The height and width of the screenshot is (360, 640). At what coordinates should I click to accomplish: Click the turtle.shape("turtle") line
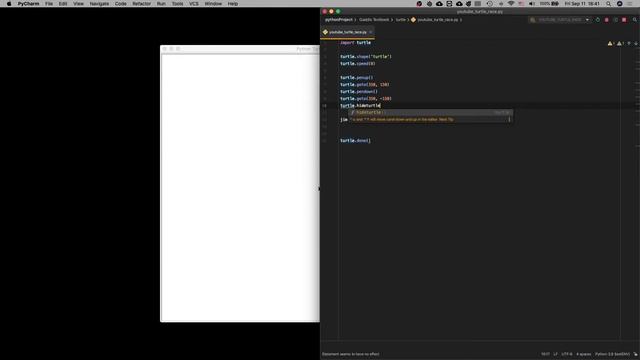366,57
